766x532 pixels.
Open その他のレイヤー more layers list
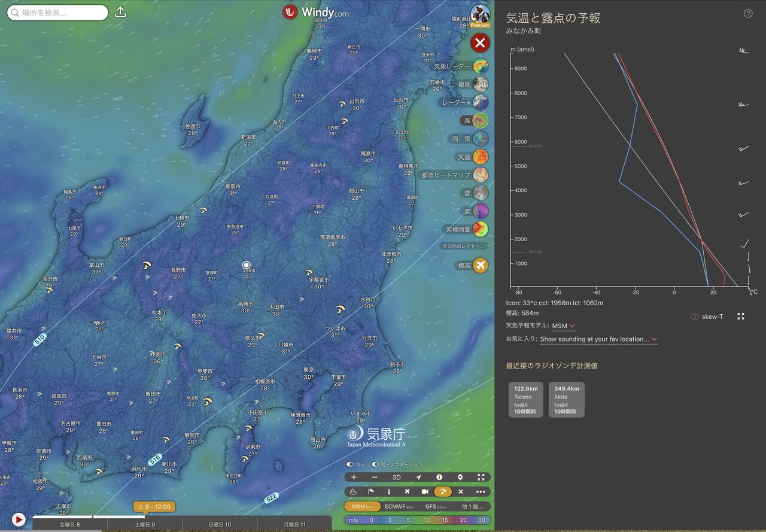tap(464, 246)
